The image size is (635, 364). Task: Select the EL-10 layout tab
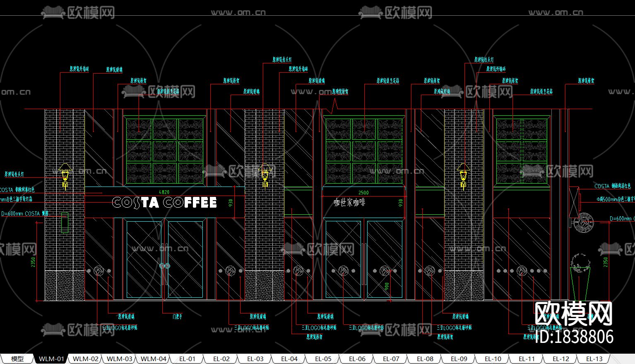493,359
